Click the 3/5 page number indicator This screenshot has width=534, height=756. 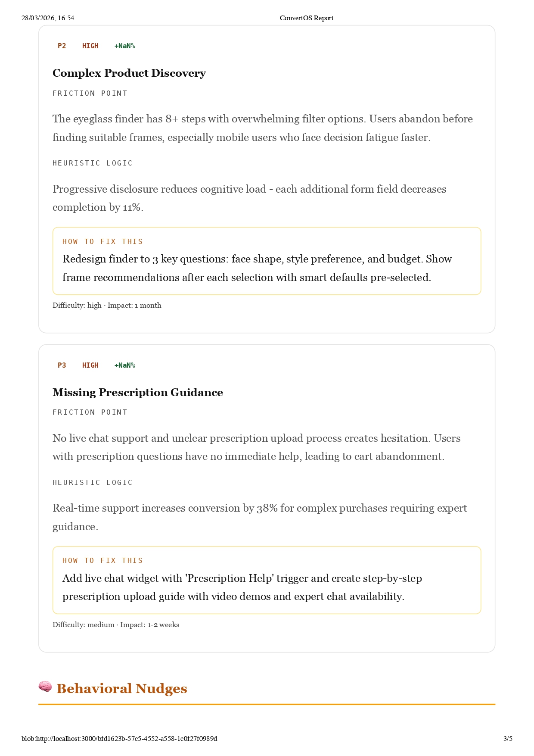click(508, 739)
